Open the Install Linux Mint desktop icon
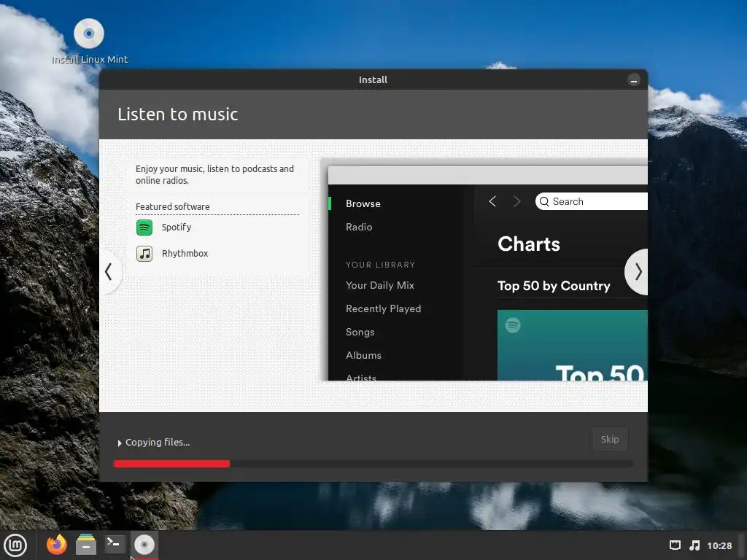 (x=89, y=42)
